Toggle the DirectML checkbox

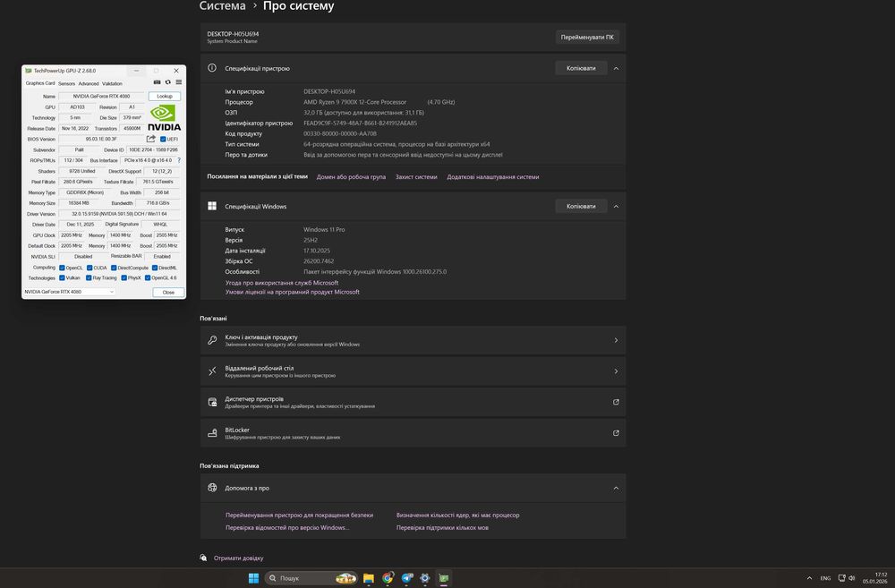pos(155,268)
